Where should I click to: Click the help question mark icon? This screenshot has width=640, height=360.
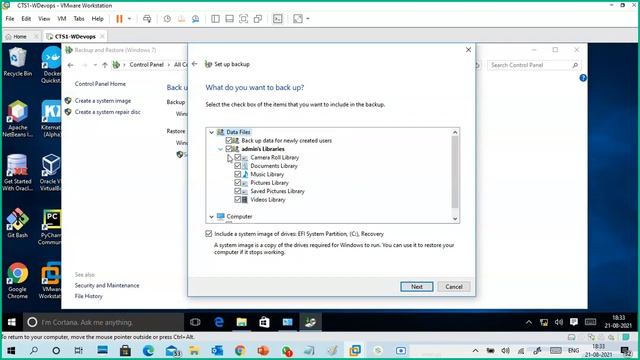click(583, 78)
